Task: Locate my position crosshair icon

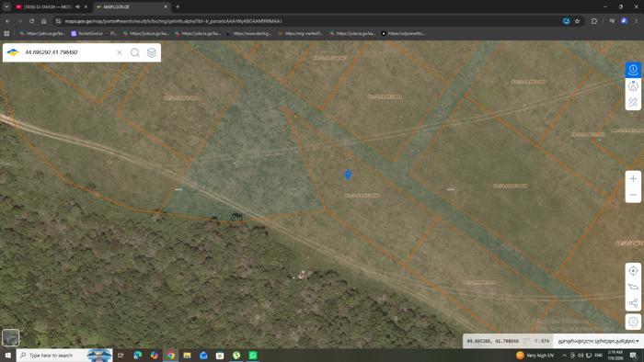Action: point(633,270)
